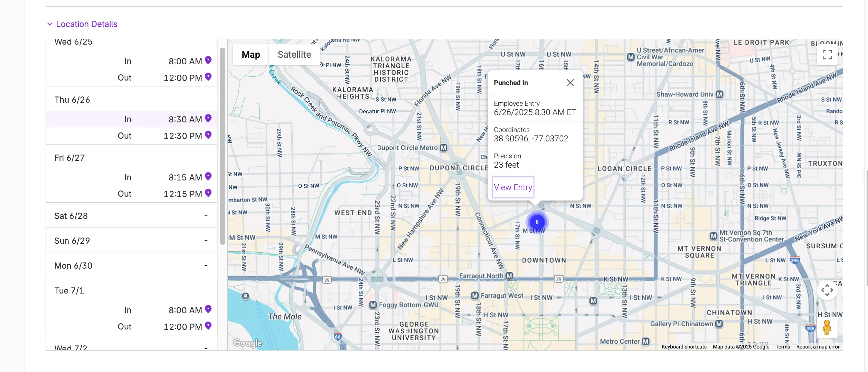Viewport: 868px width, 372px height.
Task: Select the Sun 6/29 row
Action: pos(132,241)
